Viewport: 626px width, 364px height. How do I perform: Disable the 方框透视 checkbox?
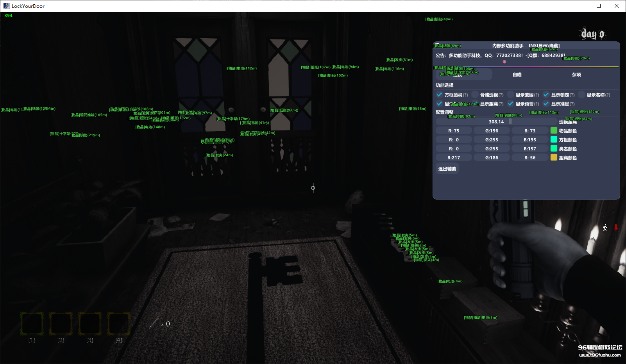[x=440, y=95]
